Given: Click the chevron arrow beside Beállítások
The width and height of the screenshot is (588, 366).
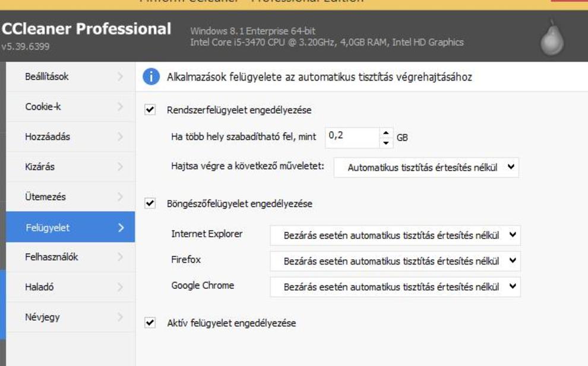Looking at the screenshot, I should coord(121,77).
